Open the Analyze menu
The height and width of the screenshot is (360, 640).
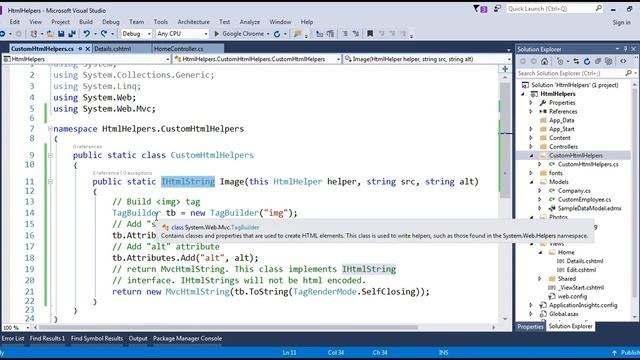tap(249, 22)
